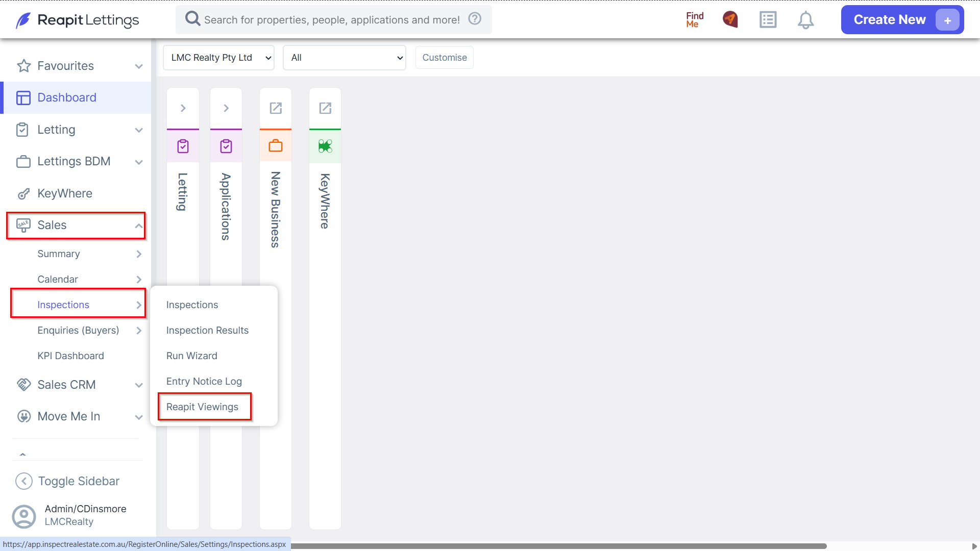Click the Create New button
This screenshot has width=980, height=551.
902,20
